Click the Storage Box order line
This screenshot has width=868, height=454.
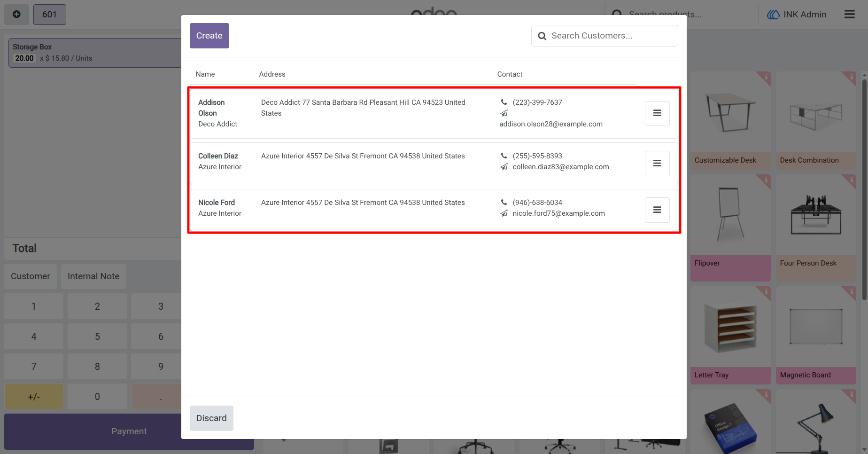(95, 53)
